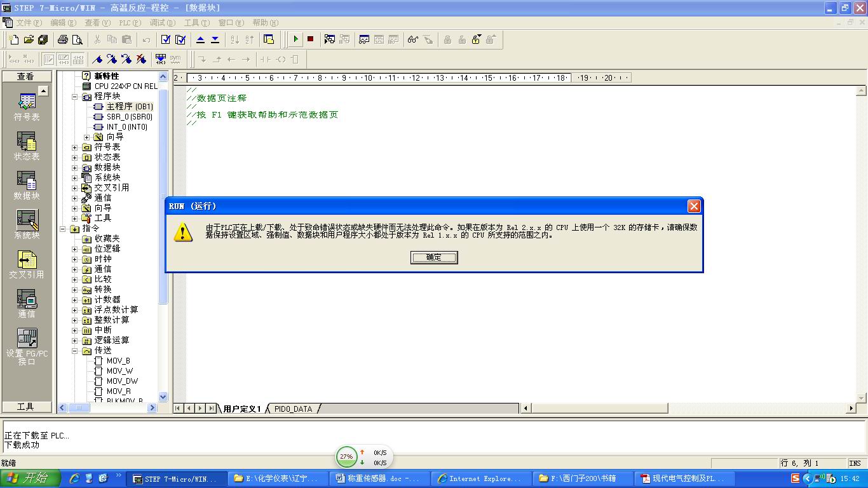Toggle bookmark with the blue flag icon
Screen dimensions: 868x488
97,59
